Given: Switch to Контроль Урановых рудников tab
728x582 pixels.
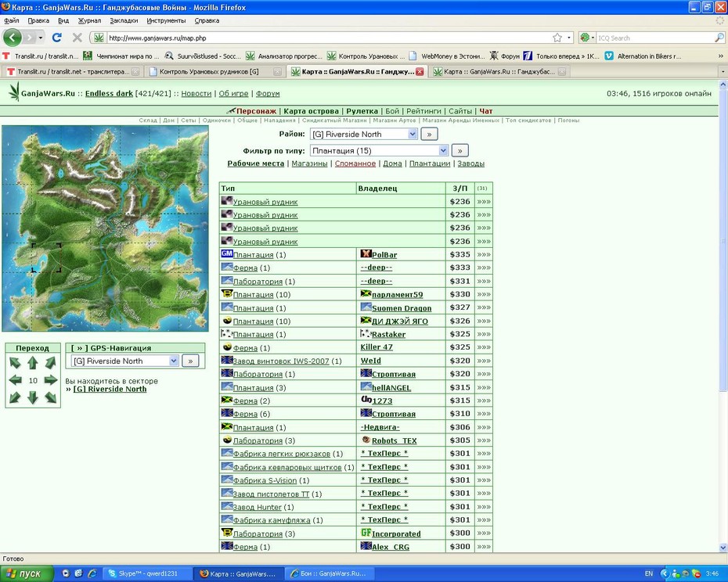Looking at the screenshot, I should (214, 71).
